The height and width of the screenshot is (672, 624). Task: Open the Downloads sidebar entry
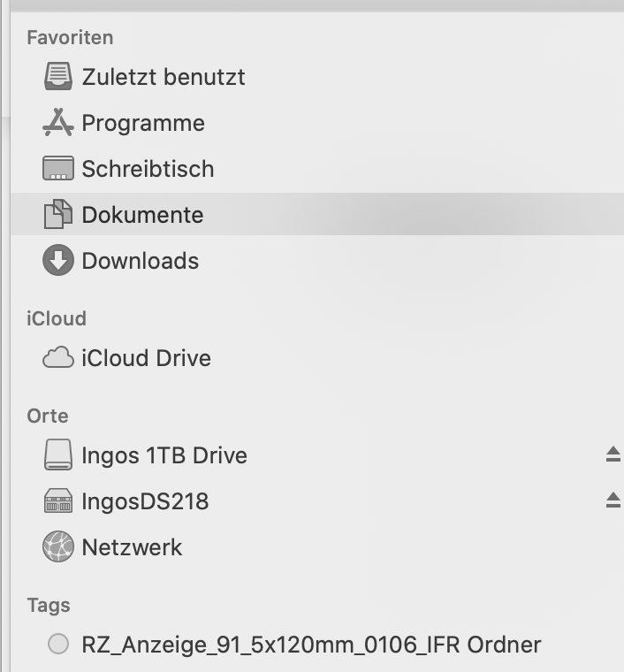coord(140,261)
